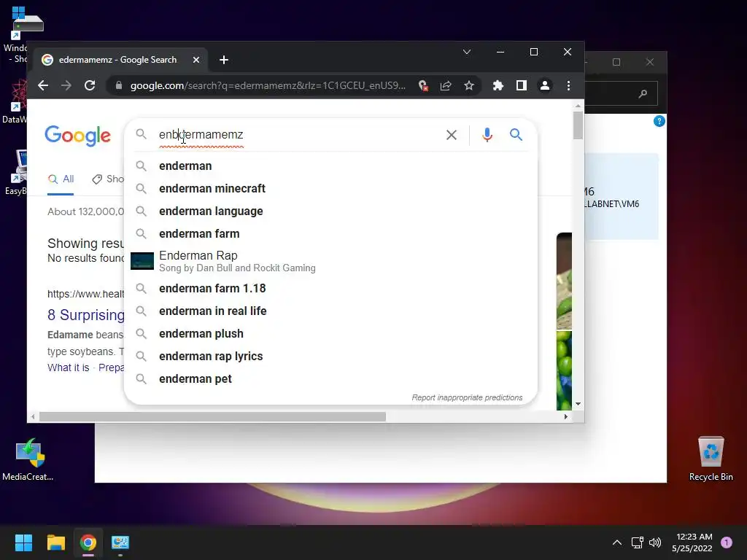Click the blue magnifier search button
This screenshot has width=747, height=560.
pos(516,135)
